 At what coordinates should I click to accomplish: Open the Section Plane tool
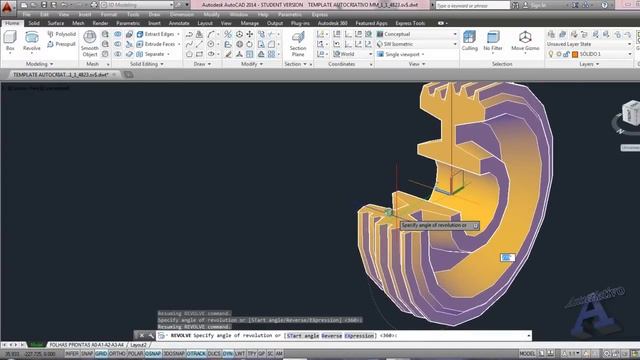298,43
